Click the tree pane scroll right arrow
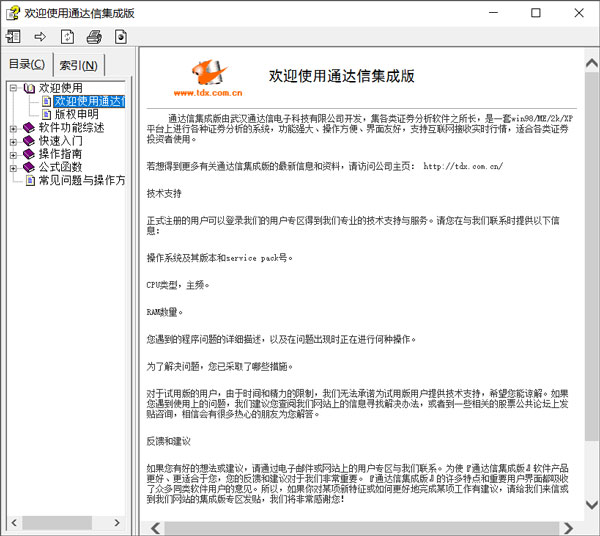 tap(117, 523)
